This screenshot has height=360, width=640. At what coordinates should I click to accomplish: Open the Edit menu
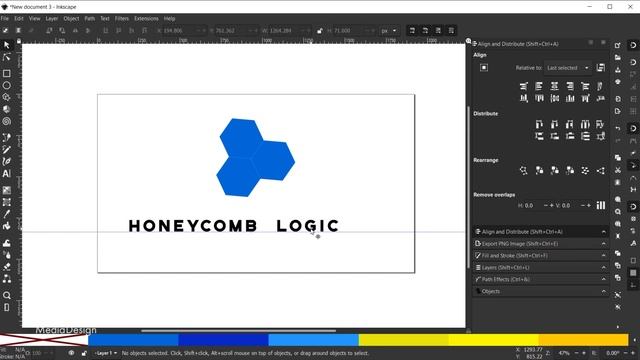(x=19, y=18)
